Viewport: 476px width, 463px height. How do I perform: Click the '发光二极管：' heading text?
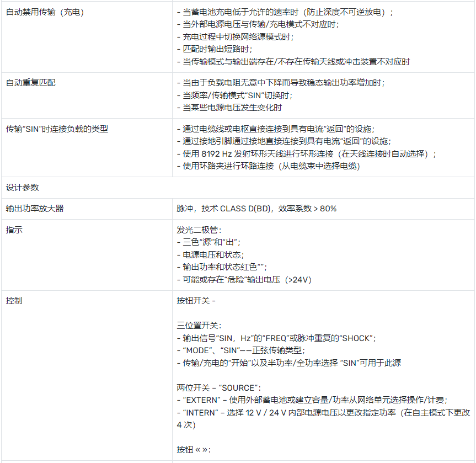199,230
